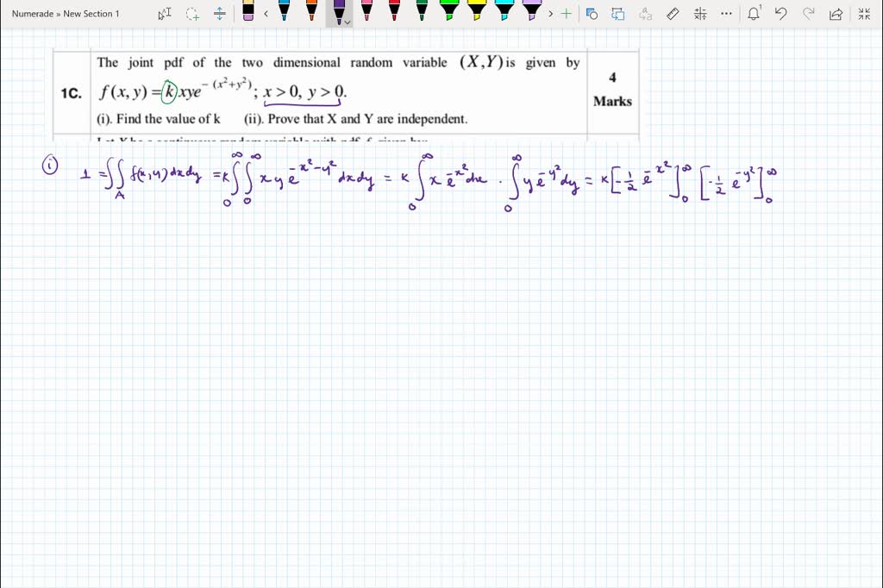Open the Ruler tool
The height and width of the screenshot is (588, 883).
672,14
